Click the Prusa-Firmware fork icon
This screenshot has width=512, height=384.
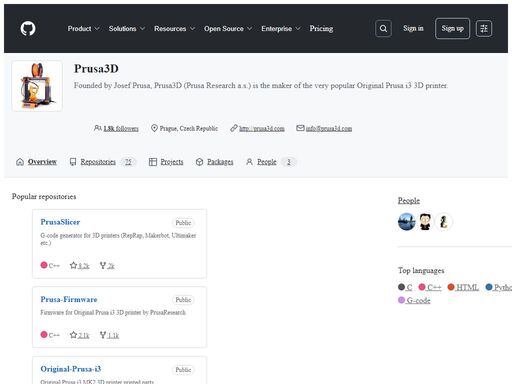(x=103, y=335)
